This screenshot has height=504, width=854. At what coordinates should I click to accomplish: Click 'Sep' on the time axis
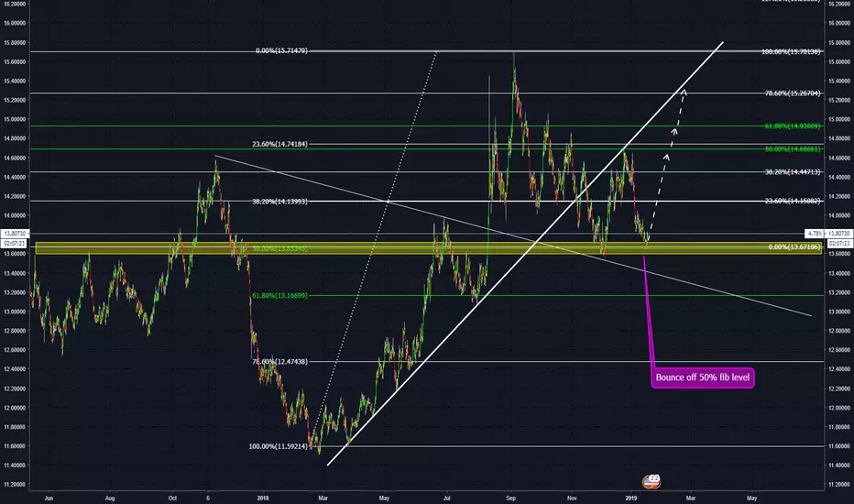(x=511, y=498)
